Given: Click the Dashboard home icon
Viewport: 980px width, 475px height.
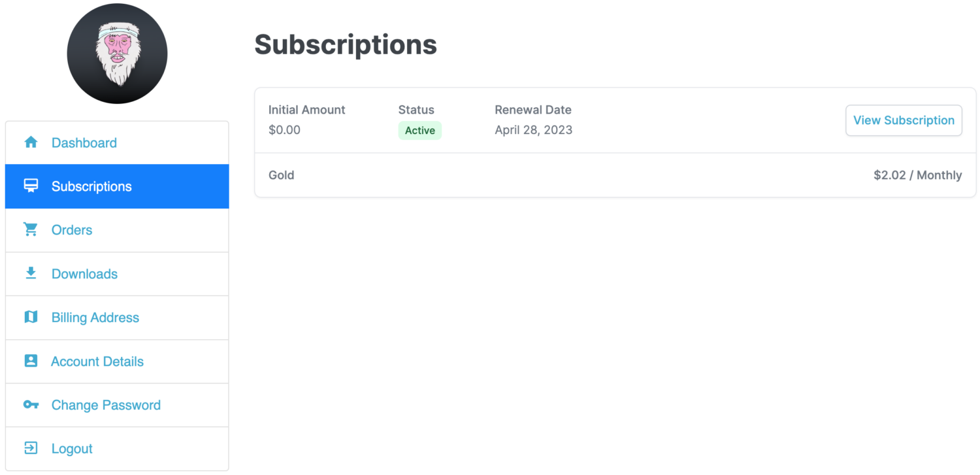Looking at the screenshot, I should point(31,142).
